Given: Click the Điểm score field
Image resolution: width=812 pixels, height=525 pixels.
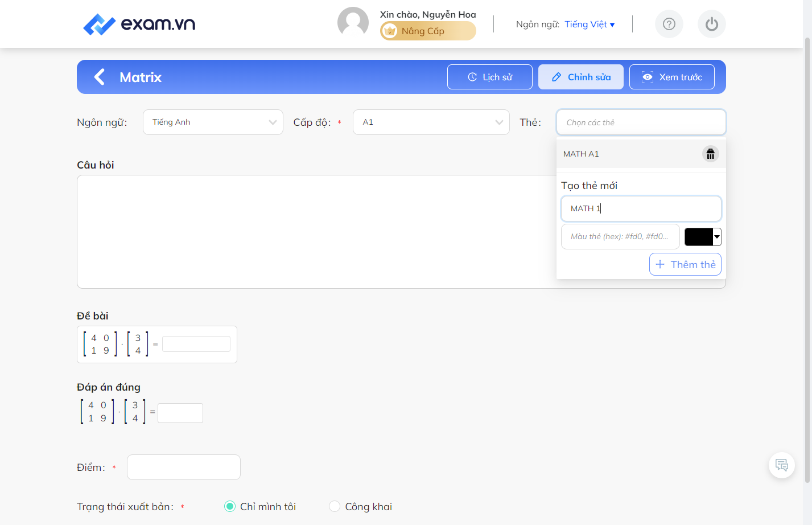Looking at the screenshot, I should tap(184, 467).
